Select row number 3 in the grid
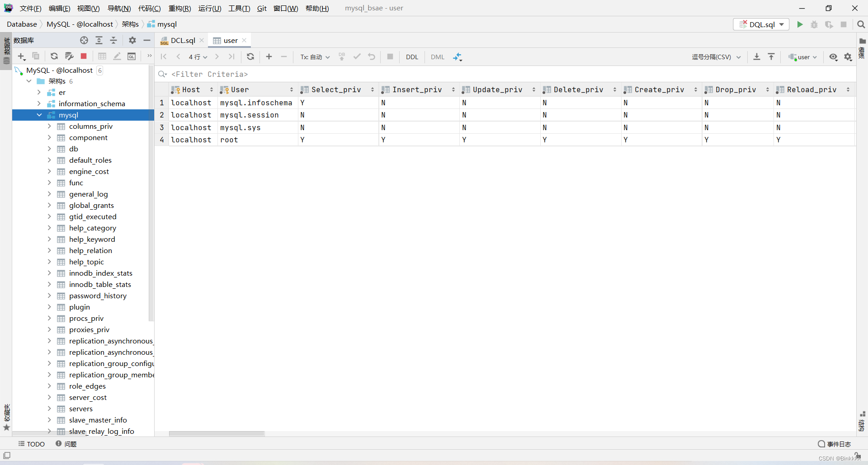 (162, 127)
